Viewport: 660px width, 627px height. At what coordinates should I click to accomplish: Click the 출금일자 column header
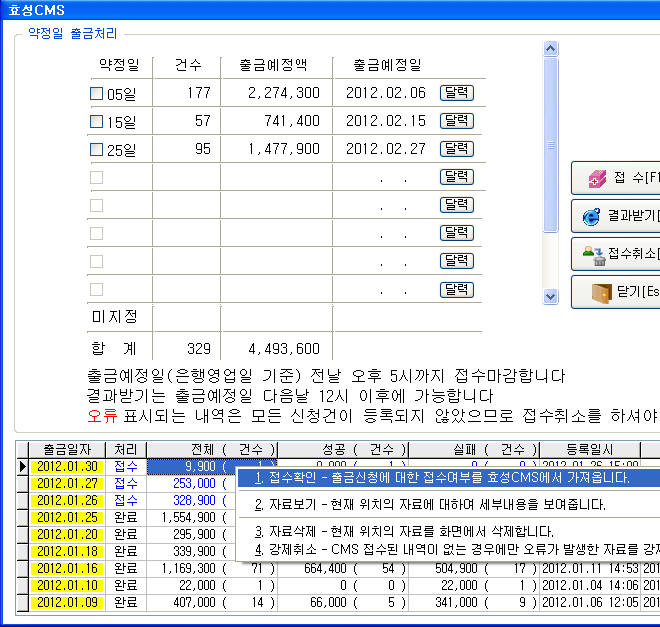pos(67,450)
